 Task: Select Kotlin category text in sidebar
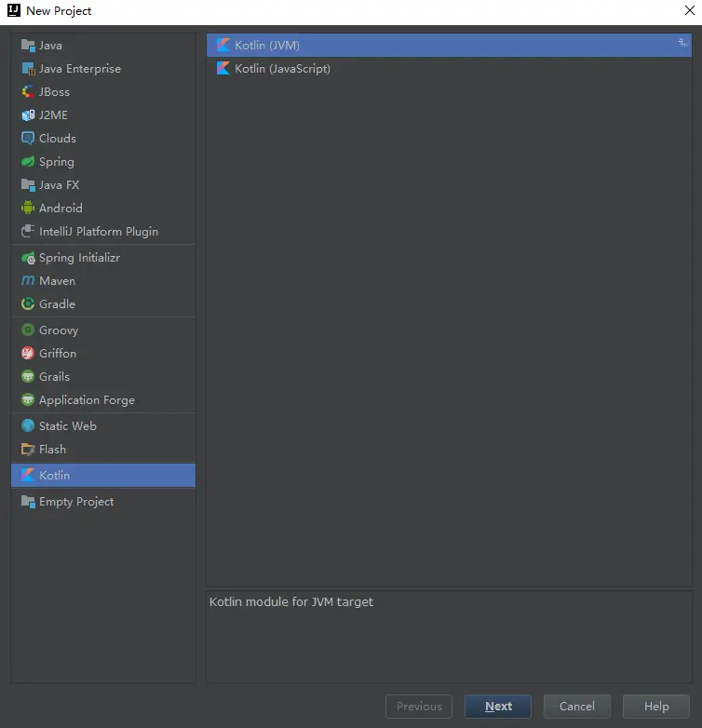[x=54, y=476]
